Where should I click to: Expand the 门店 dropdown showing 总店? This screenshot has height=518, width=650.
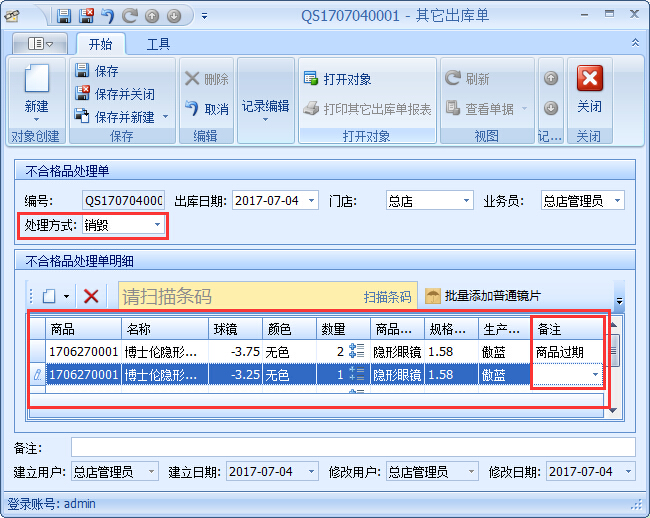click(x=465, y=201)
